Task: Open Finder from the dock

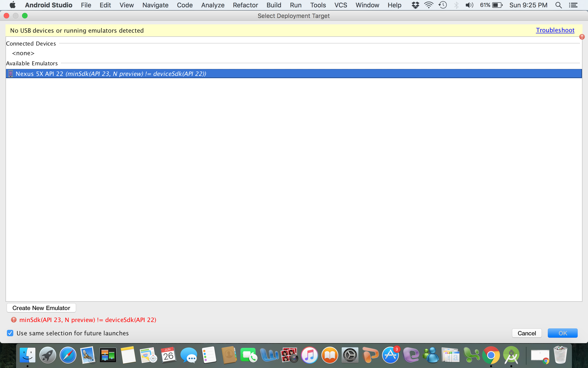Action: (x=28, y=355)
